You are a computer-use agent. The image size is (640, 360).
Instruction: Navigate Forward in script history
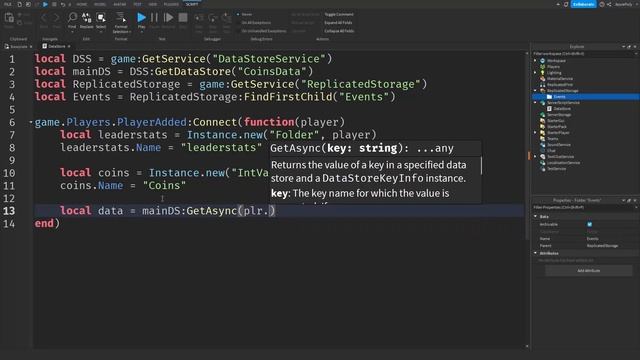coord(57,18)
